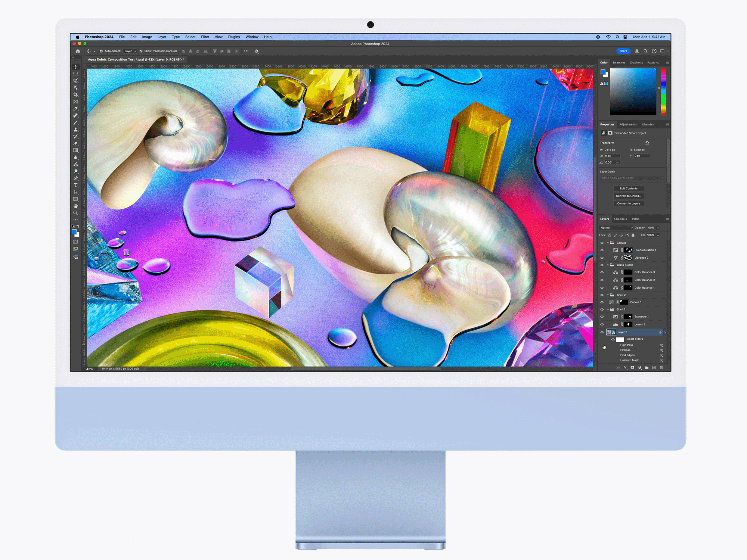Click the blue Share button

click(x=623, y=51)
